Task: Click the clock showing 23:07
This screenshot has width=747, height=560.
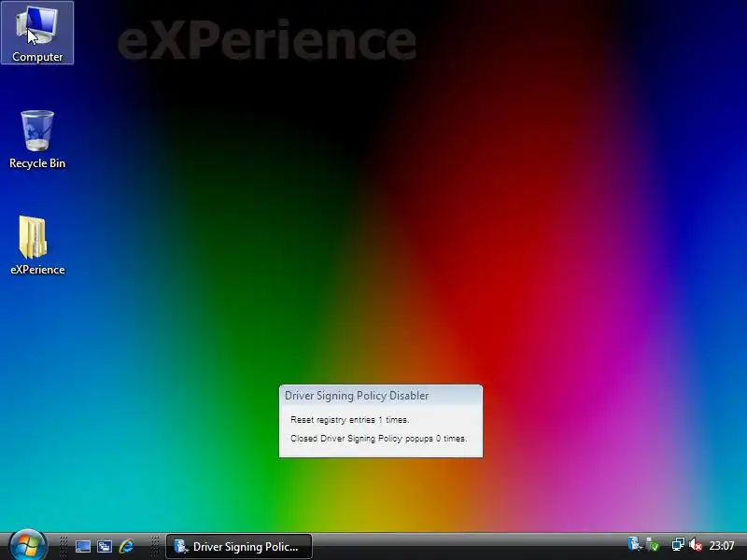Action: pyautogui.click(x=721, y=545)
